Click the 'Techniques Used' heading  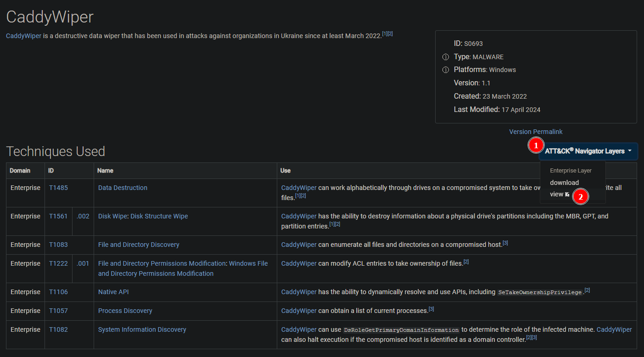[56, 151]
